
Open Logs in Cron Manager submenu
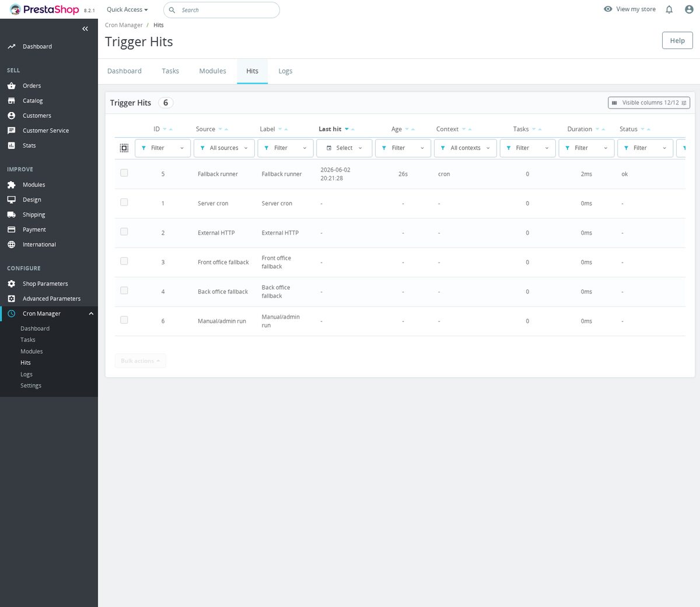coord(26,374)
